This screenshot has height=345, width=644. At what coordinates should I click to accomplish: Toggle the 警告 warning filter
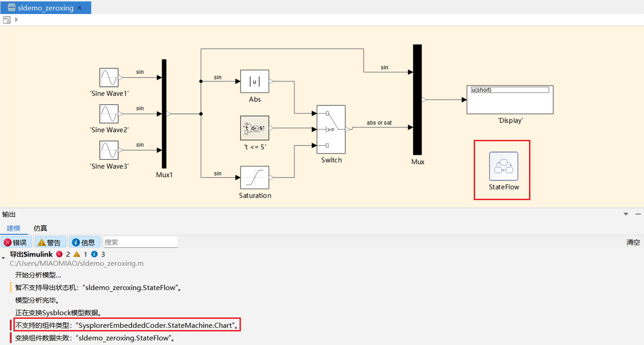50,242
